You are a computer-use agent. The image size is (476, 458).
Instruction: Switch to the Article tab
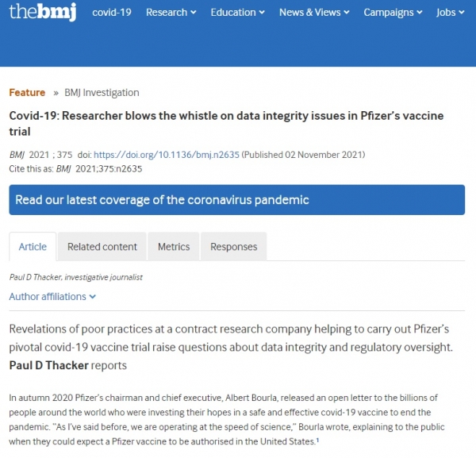(x=33, y=247)
